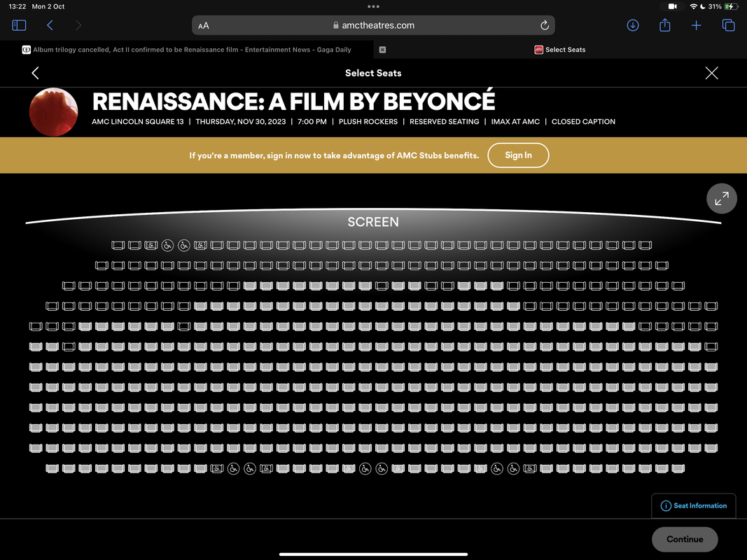Tap the screen recording camera indicator
747x560 pixels.
tap(672, 7)
